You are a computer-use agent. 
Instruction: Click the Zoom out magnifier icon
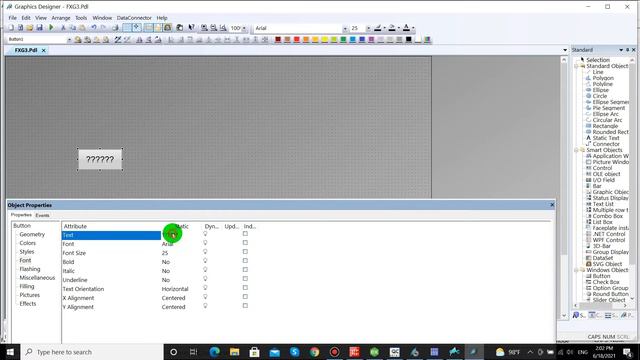tap(213, 28)
